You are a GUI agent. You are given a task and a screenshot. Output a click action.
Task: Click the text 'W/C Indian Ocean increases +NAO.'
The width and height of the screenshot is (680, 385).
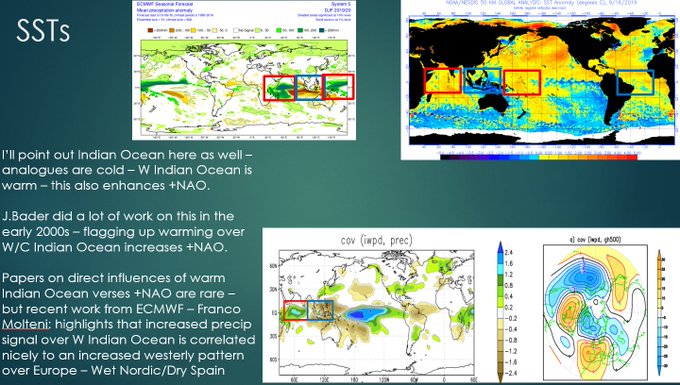click(114, 247)
